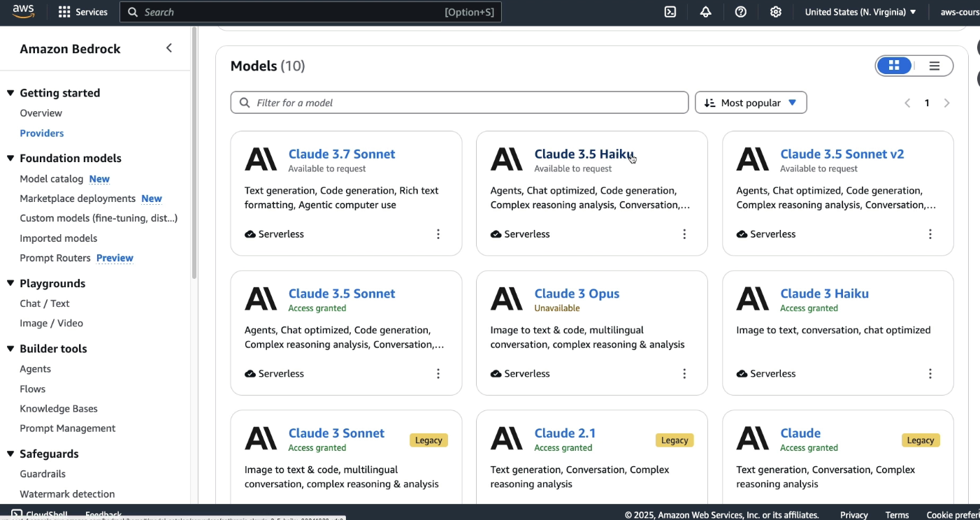The height and width of the screenshot is (520, 980).
Task: Open the CloudShell terminal icon in top bar
Action: 670,12
